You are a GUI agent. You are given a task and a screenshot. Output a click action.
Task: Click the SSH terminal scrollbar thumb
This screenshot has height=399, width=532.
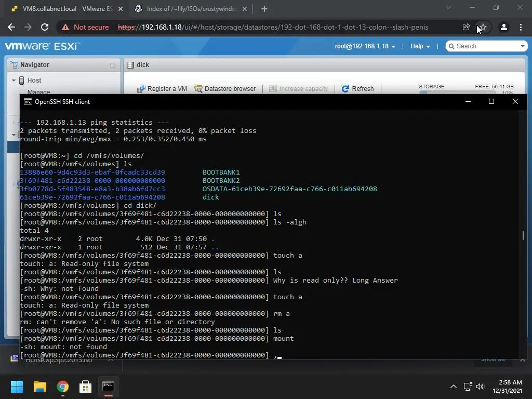pos(523,235)
